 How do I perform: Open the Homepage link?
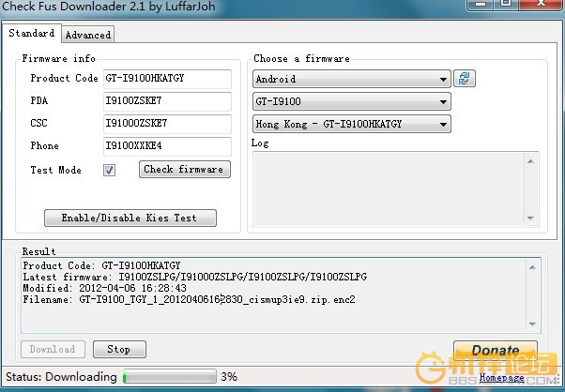click(500, 378)
